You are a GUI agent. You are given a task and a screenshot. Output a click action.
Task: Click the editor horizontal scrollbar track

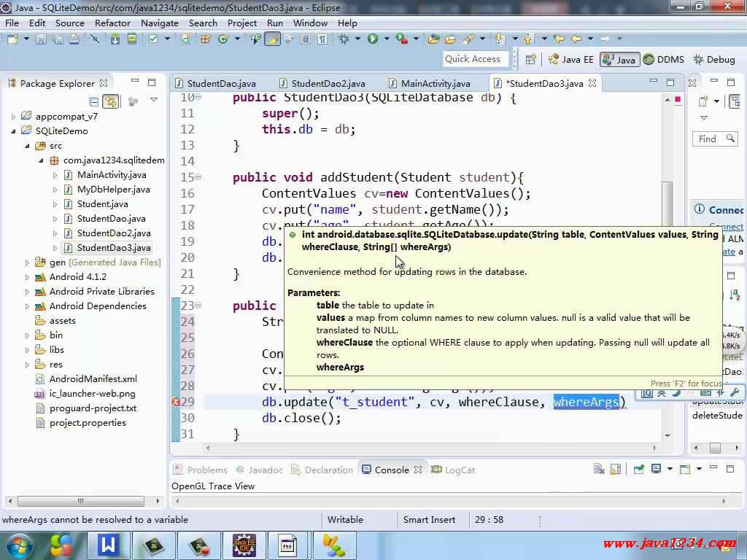coord(431,448)
